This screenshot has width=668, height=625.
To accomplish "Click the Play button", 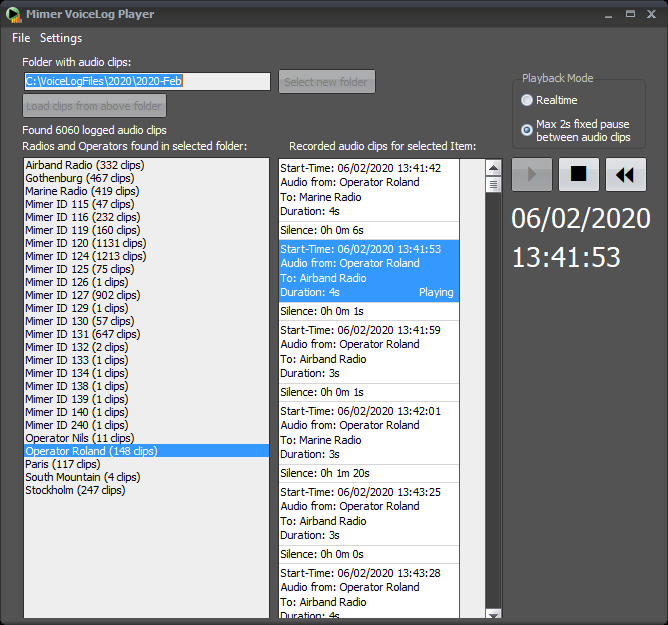I will tap(532, 174).
